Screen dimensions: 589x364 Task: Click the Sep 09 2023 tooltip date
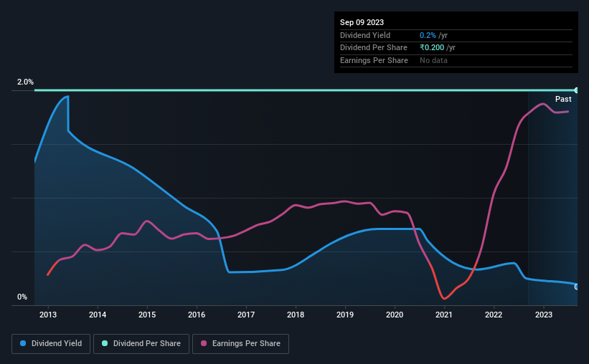(362, 22)
